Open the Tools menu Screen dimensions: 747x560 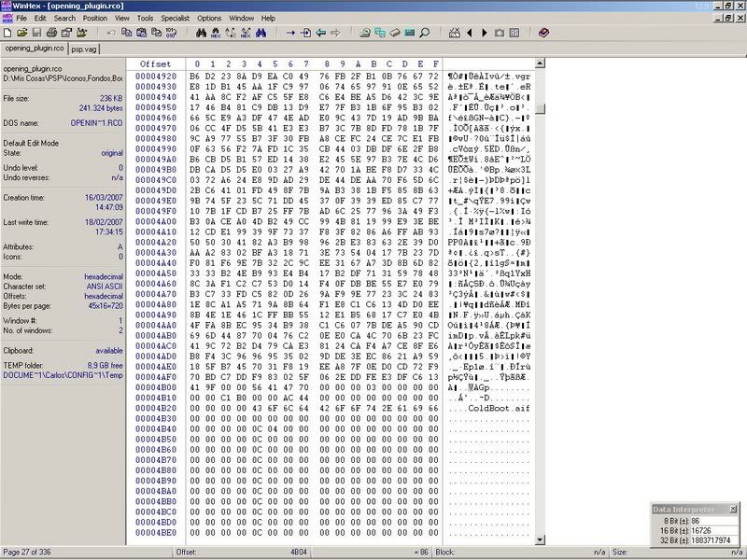[146, 18]
